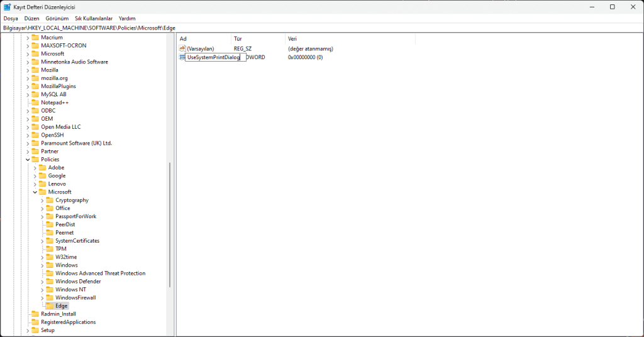Open the Görünüm menu
The image size is (644, 337).
[57, 18]
